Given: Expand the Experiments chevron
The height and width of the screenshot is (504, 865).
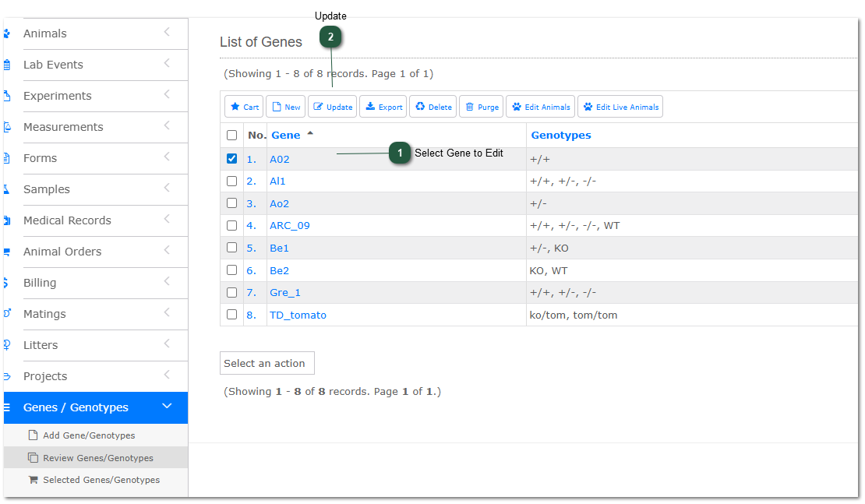Looking at the screenshot, I should 167,95.
